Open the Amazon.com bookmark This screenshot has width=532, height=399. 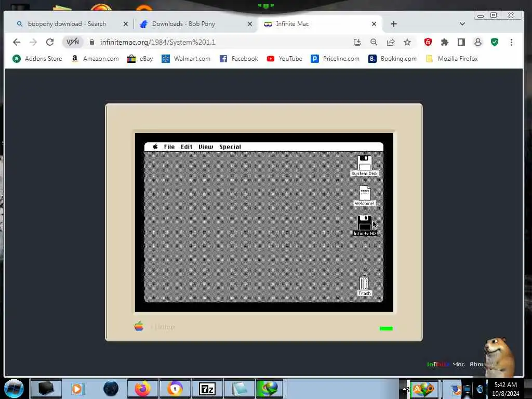pos(96,59)
